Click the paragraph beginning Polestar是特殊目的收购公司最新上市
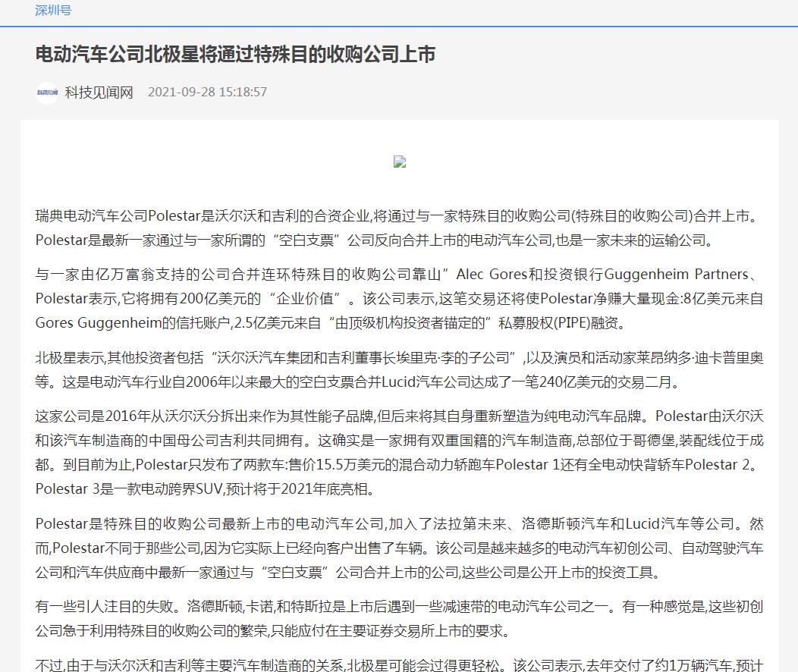The height and width of the screenshot is (672, 798). coord(399,548)
